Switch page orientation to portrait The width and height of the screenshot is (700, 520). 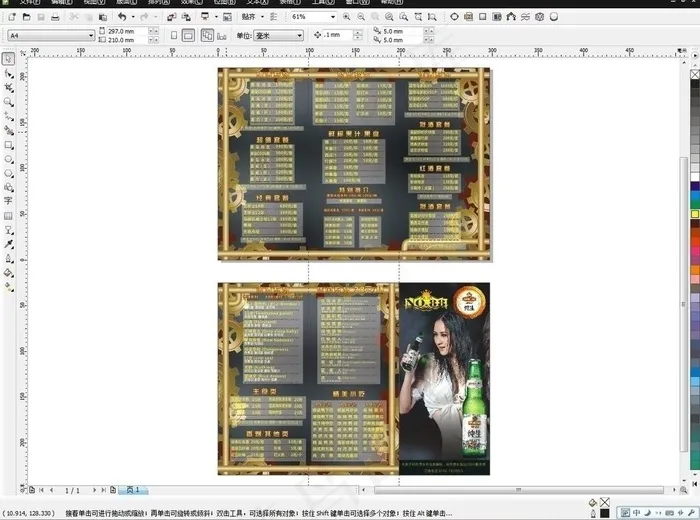click(x=174, y=35)
